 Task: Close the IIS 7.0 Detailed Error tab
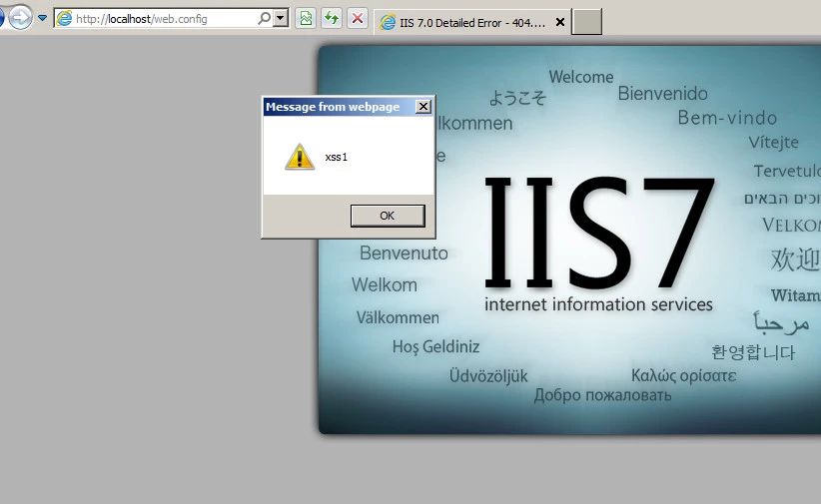[559, 23]
